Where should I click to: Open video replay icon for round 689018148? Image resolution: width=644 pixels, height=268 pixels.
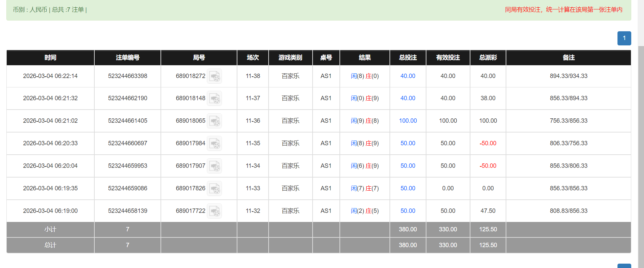(x=214, y=98)
